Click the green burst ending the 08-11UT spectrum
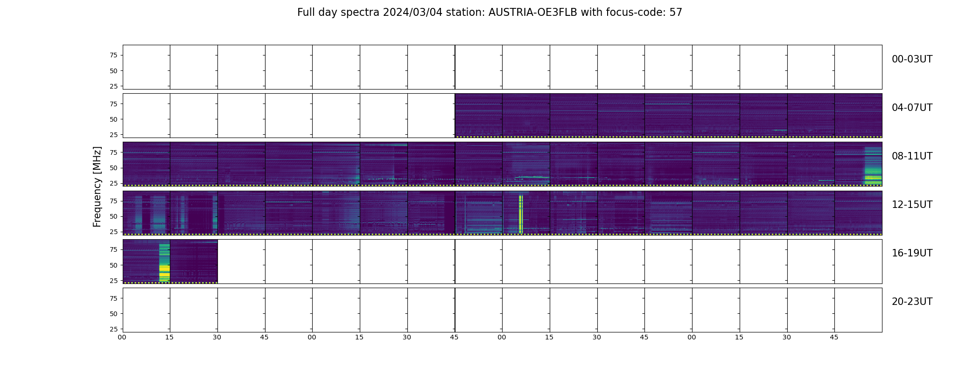 coord(873,166)
